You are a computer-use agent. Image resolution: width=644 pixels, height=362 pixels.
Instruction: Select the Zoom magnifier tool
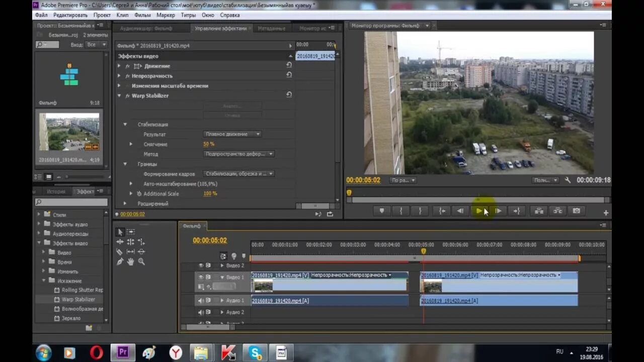[x=141, y=261]
